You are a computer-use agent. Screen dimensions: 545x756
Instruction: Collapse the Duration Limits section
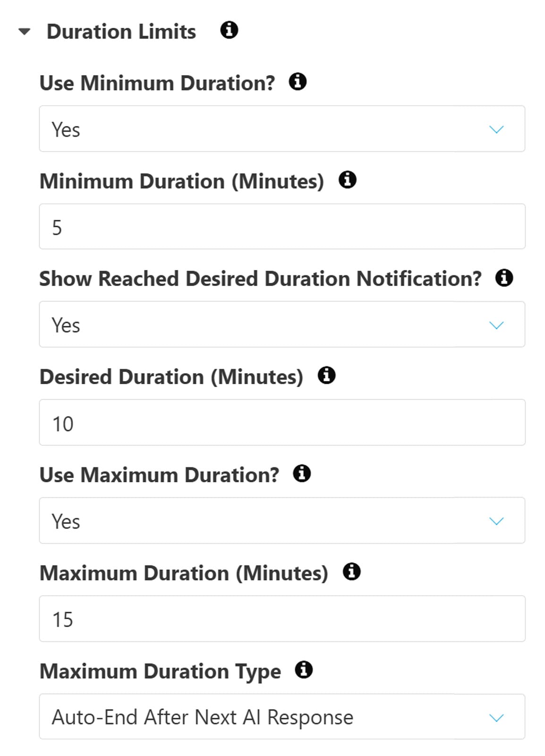tap(24, 32)
